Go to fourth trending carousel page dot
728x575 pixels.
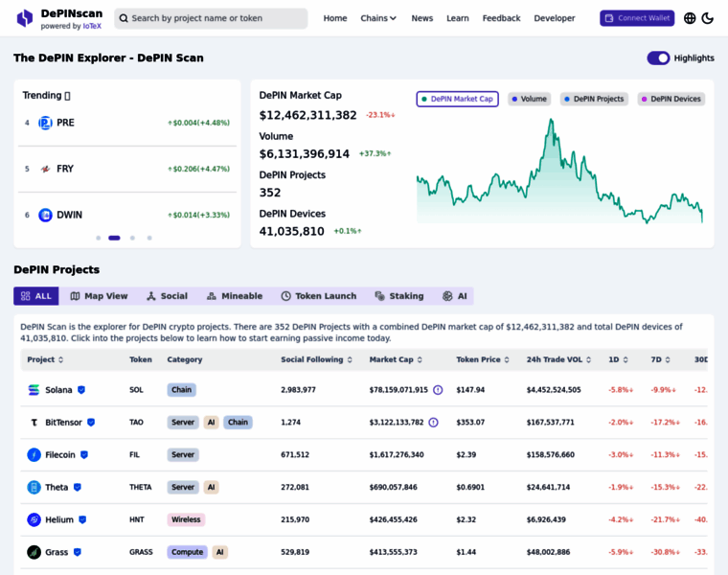149,238
